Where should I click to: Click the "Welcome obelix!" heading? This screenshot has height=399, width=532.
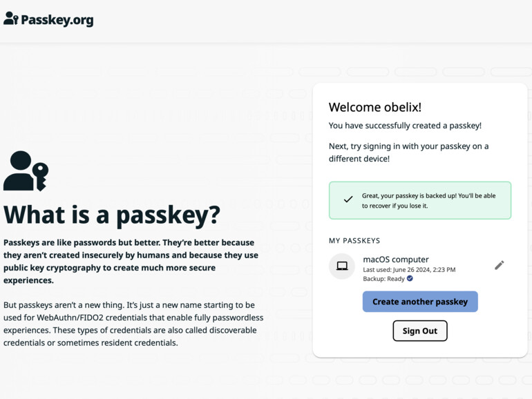374,107
